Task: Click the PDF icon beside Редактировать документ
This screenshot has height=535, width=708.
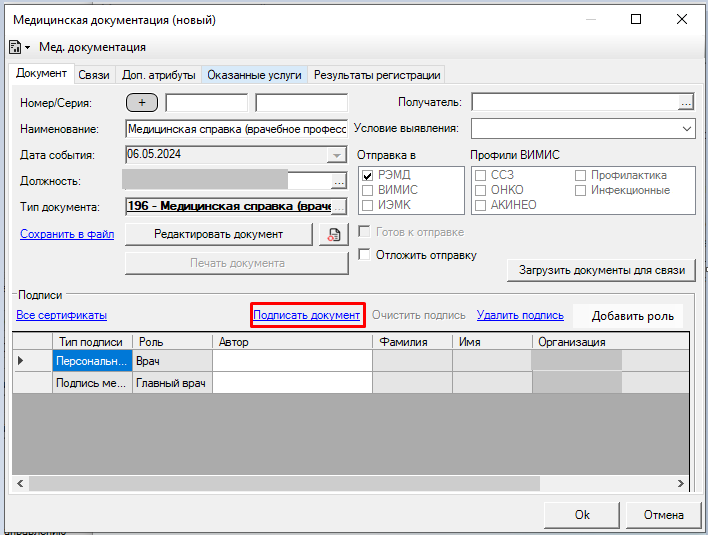Action: tap(331, 234)
